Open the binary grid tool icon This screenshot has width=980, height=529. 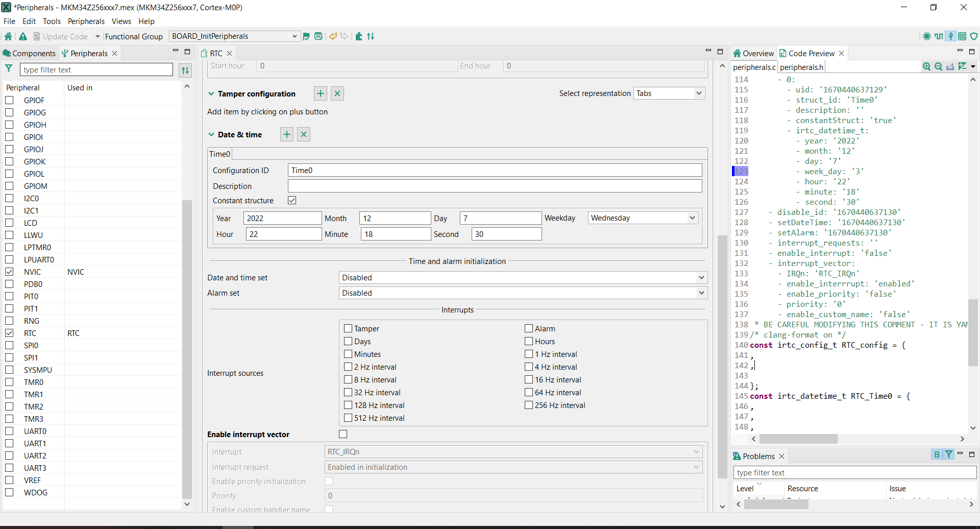tap(962, 36)
